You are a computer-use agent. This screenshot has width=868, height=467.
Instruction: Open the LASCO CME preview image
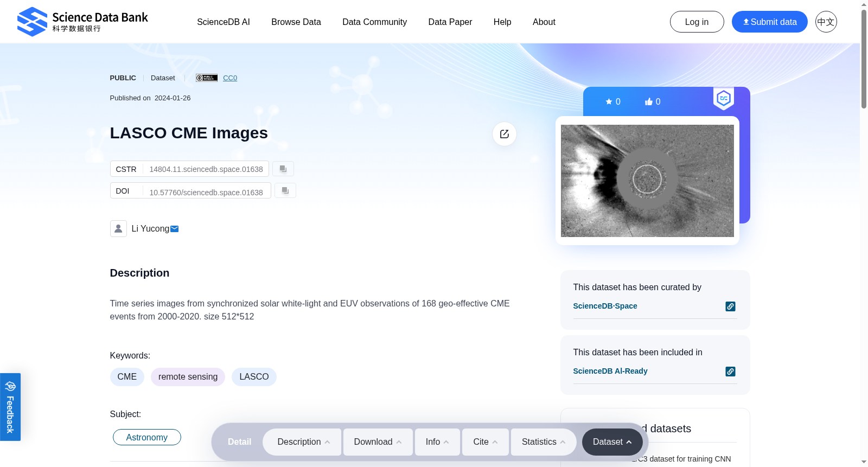pyautogui.click(x=647, y=181)
